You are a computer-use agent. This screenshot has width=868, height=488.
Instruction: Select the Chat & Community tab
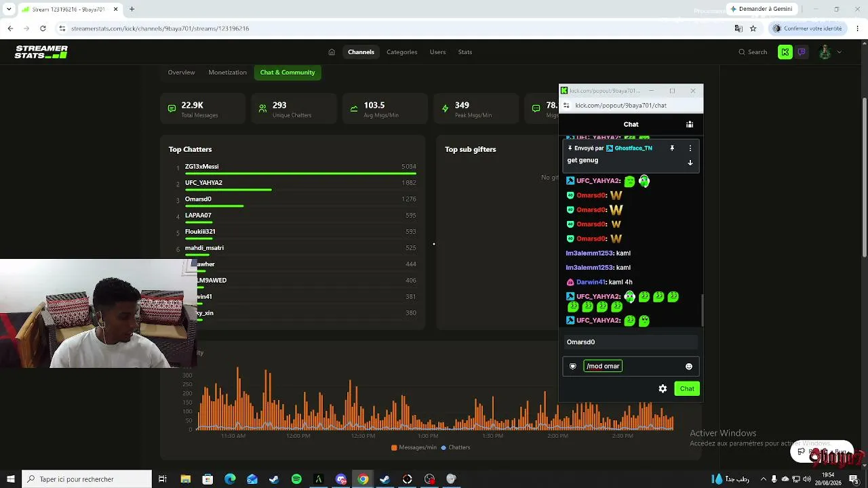(x=288, y=73)
